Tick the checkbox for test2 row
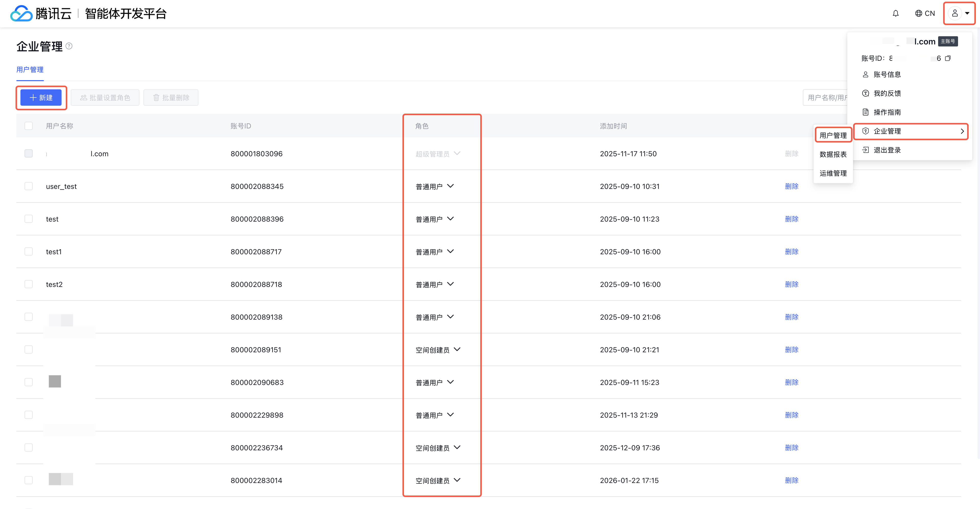This screenshot has height=509, width=980. 29,284
